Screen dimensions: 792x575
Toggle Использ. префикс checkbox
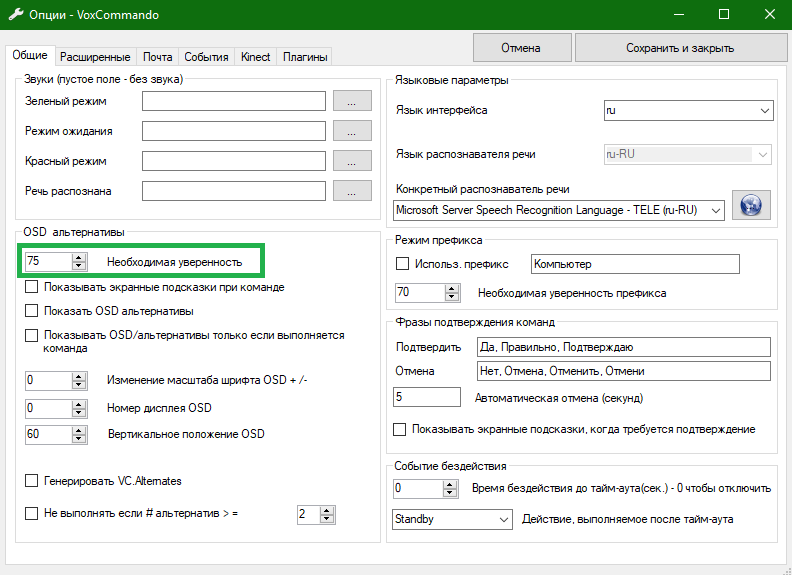(403, 264)
